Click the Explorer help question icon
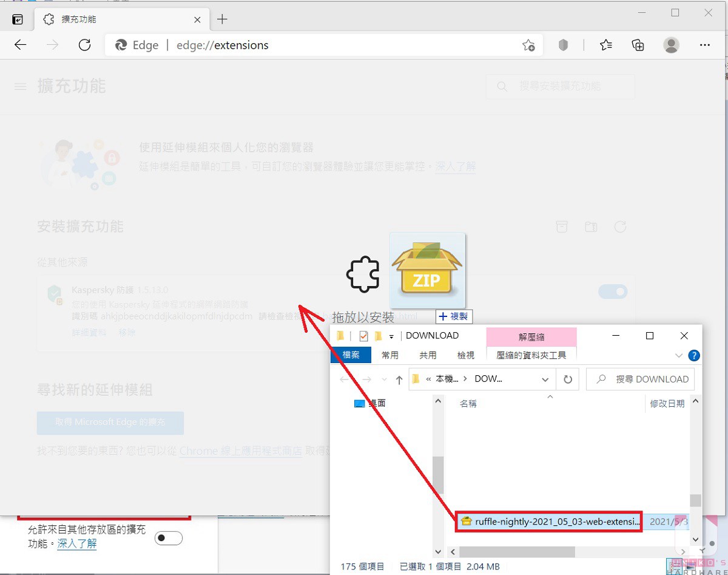This screenshot has width=728, height=575. tap(694, 355)
